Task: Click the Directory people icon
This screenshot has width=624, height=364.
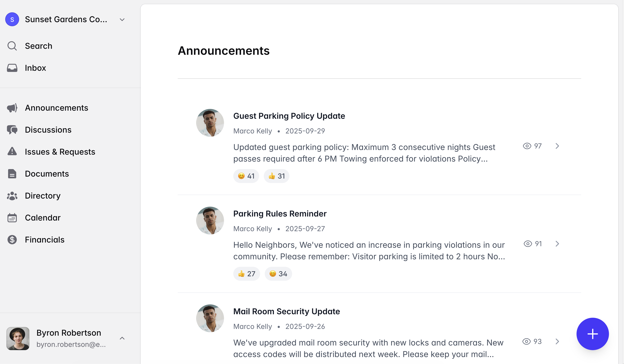Action: point(12,196)
